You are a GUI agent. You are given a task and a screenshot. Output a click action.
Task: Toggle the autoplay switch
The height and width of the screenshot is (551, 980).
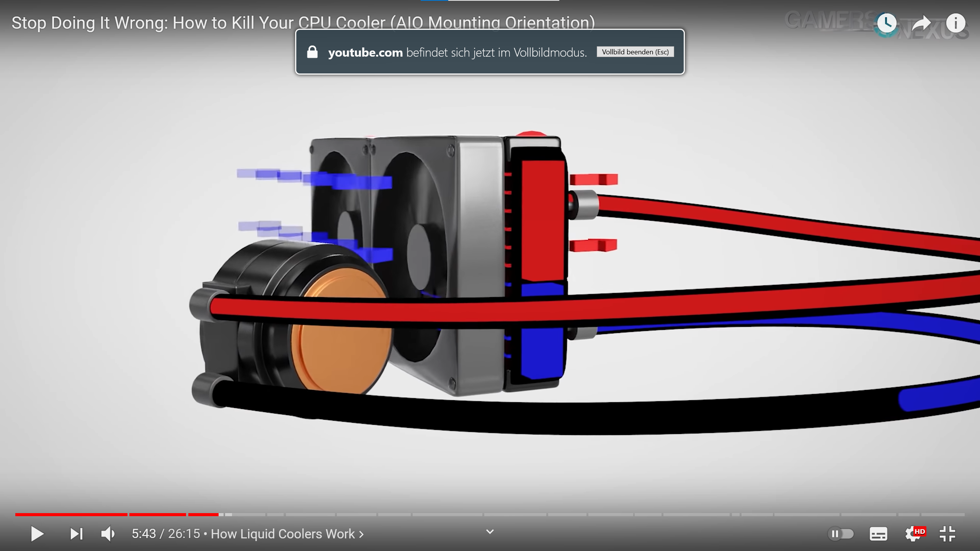[841, 534]
